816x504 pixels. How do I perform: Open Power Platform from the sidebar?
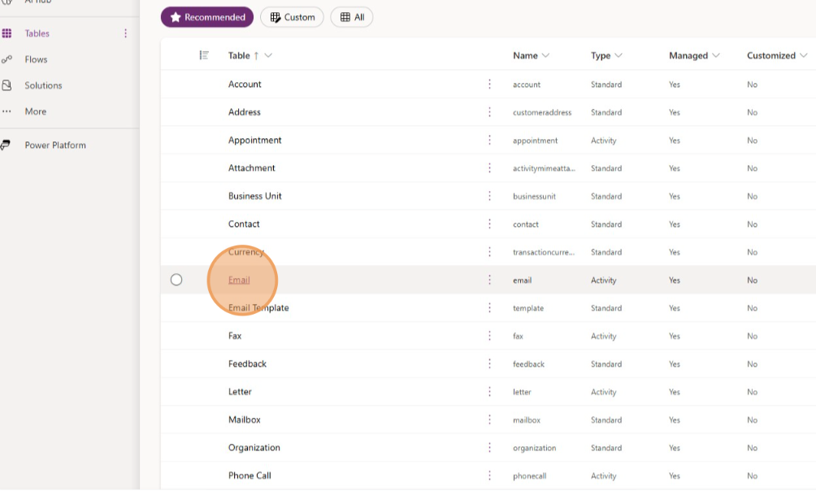[55, 146]
